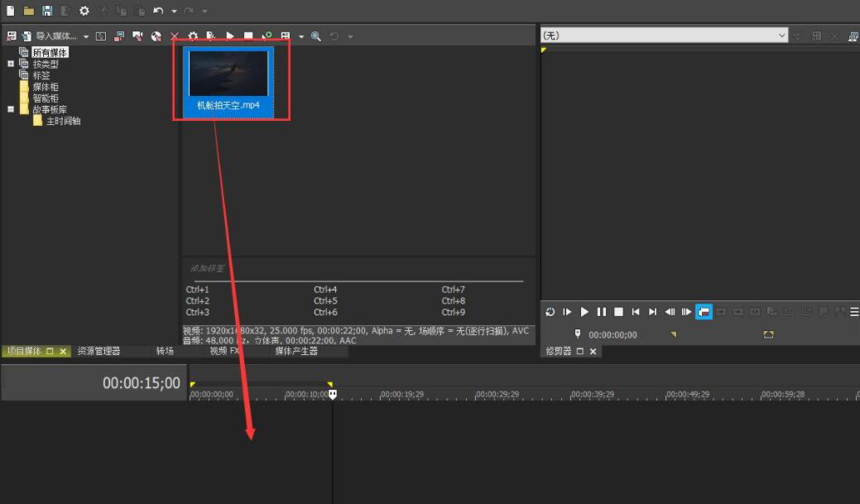Click the magnifier search icon in media toolbar
Viewport: 860px width, 504px height.
[x=316, y=36]
